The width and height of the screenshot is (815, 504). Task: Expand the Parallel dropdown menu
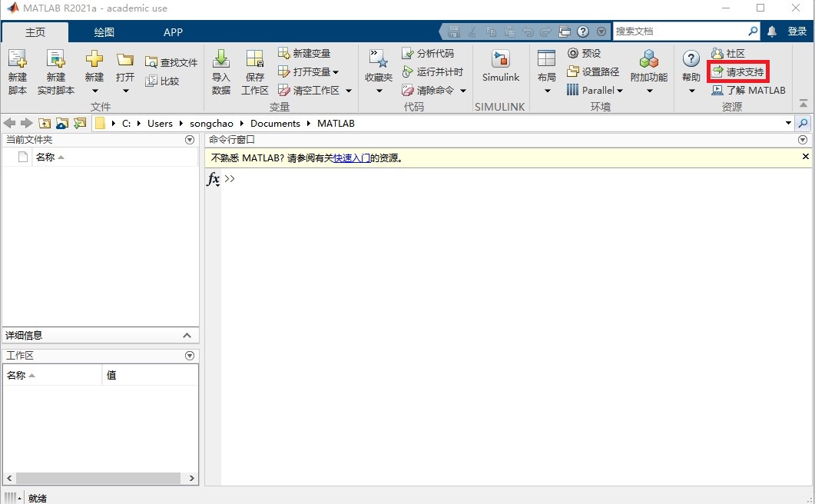tap(620, 91)
